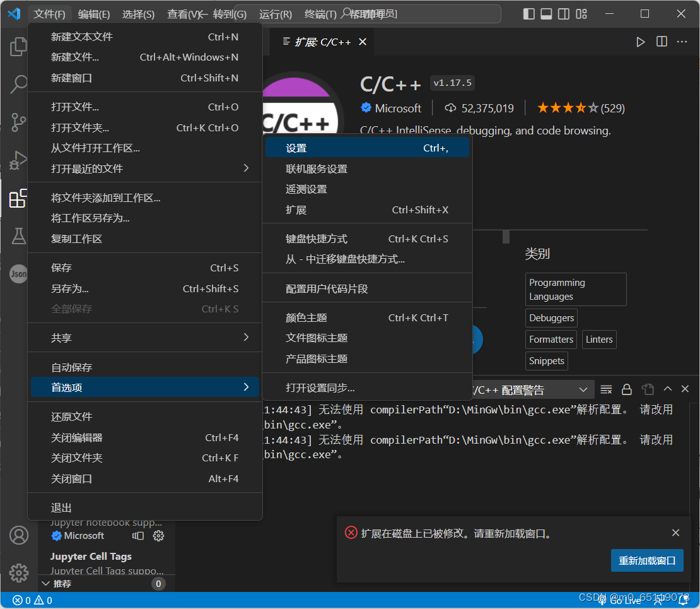The width and height of the screenshot is (700, 609).
Task: Toggle panel maximize with the chevron
Action: point(667,389)
